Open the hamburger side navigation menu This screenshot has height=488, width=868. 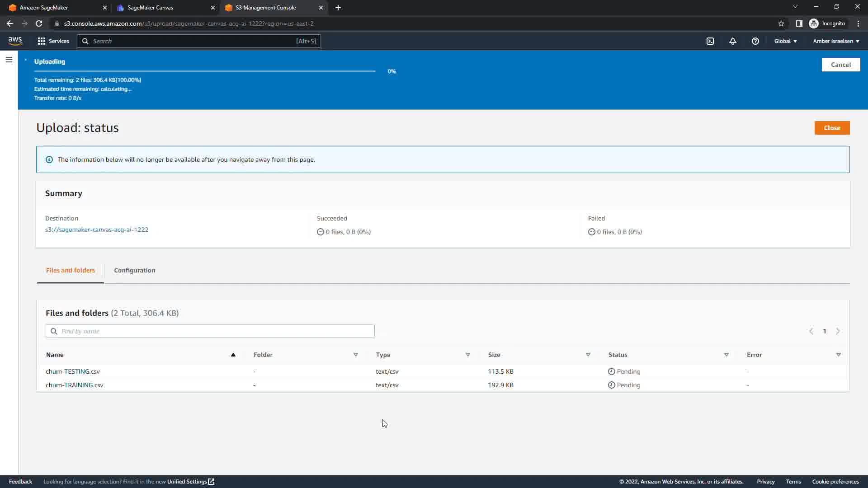click(9, 60)
